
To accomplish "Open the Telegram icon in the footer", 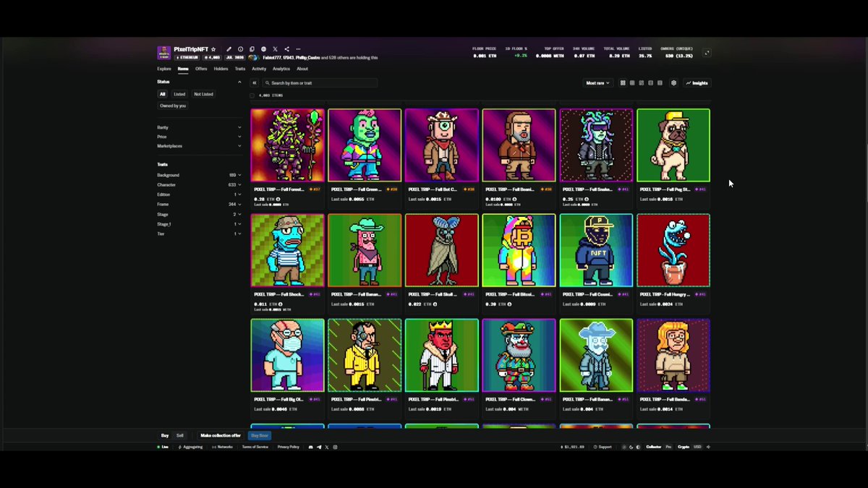I will (x=319, y=447).
